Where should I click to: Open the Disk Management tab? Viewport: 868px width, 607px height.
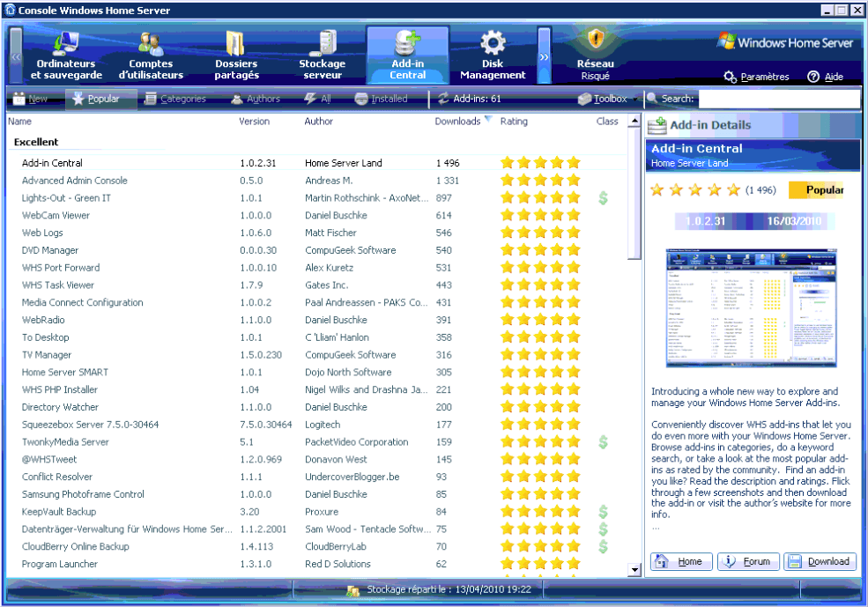click(493, 56)
